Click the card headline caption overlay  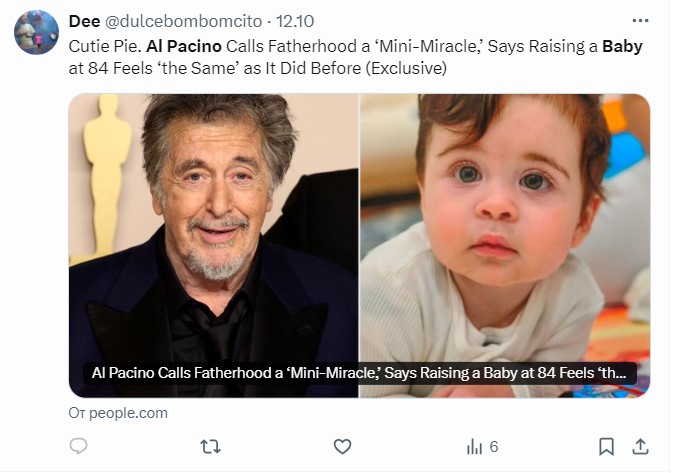[x=358, y=373]
